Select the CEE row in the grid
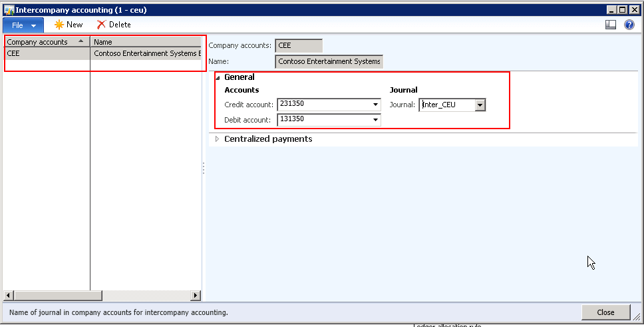 [46, 53]
